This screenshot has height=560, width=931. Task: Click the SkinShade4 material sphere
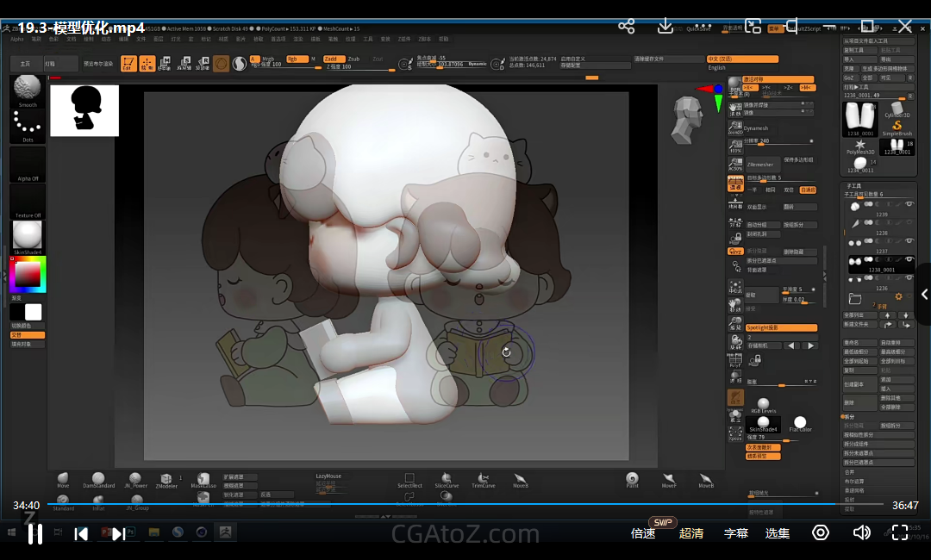click(28, 235)
